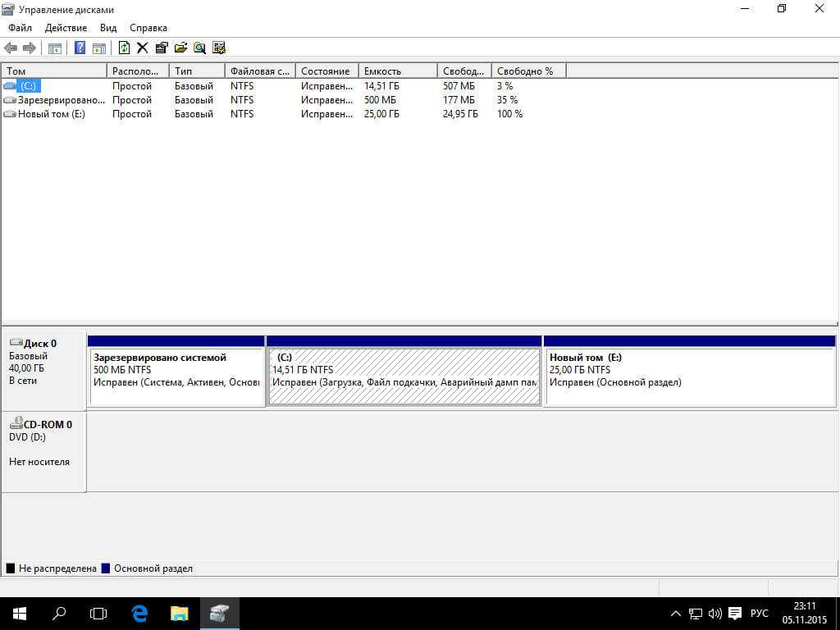
Task: Click the Refresh toolbar icon
Action: pos(124,48)
